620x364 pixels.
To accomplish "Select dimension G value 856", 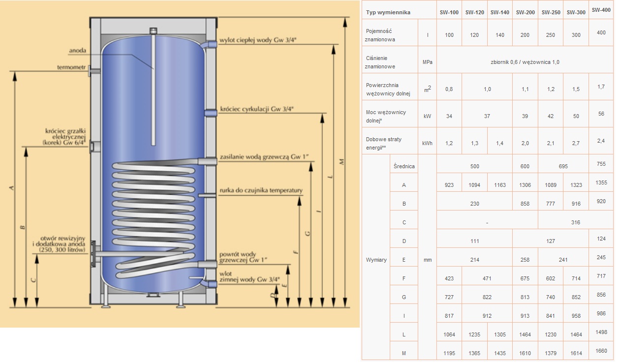I will point(601,295).
